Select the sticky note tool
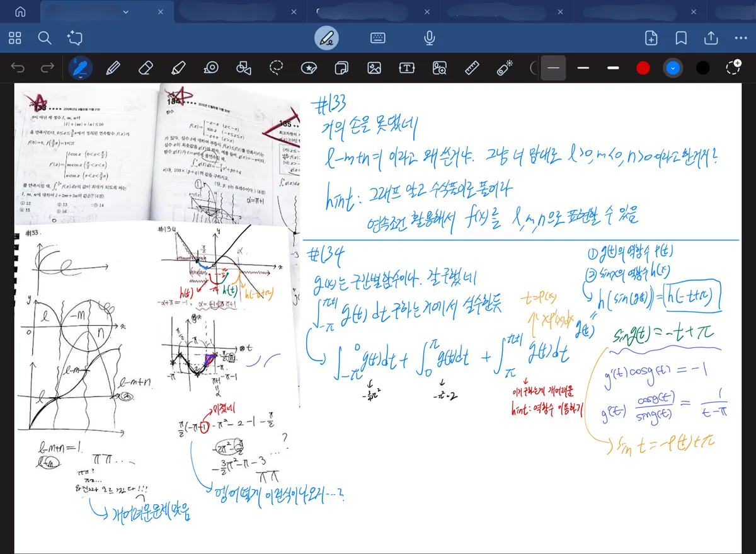This screenshot has height=554, width=756. click(342, 68)
